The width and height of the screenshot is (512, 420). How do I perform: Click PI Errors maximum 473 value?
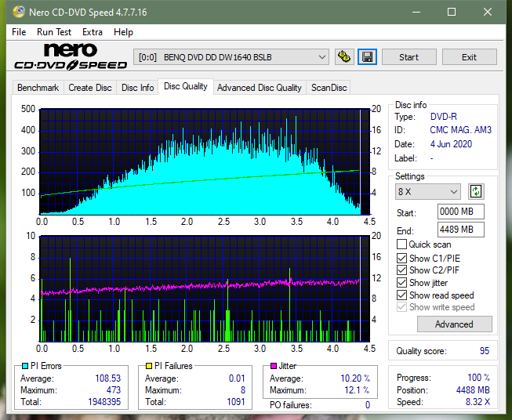114,390
